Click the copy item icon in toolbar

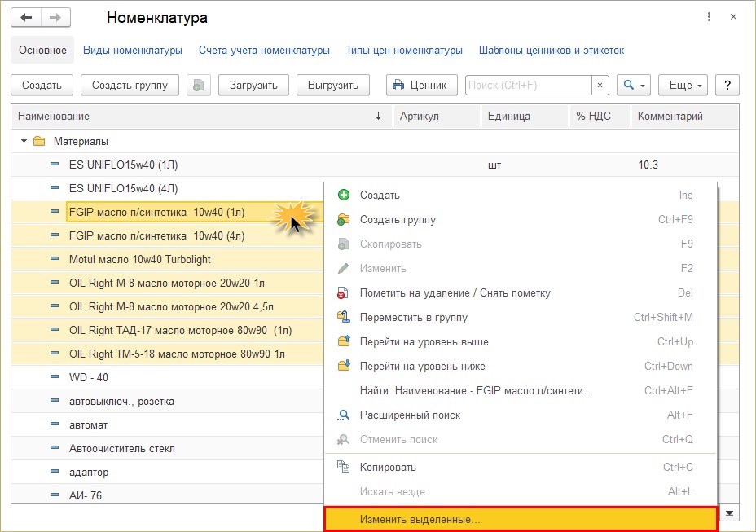click(199, 86)
